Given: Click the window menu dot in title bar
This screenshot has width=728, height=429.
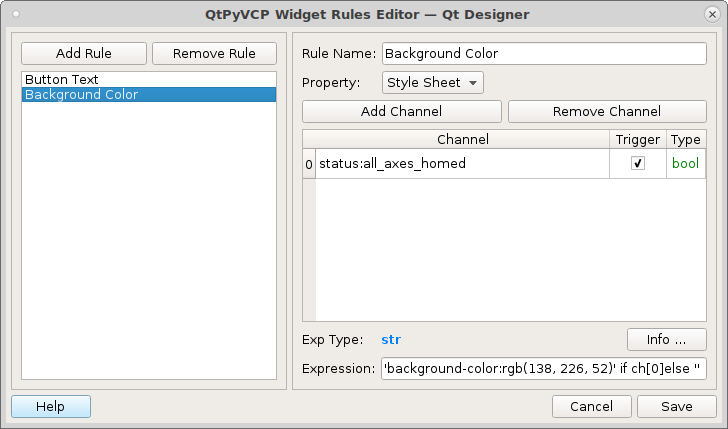Looking at the screenshot, I should (16, 14).
